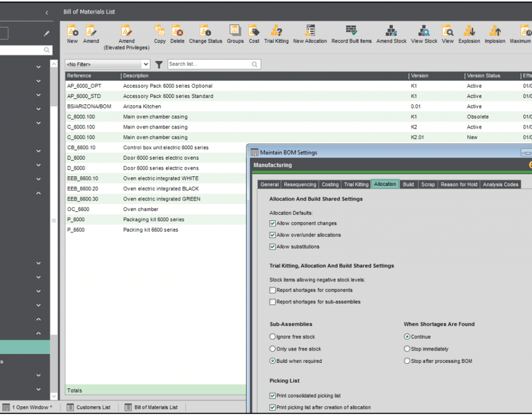
Task: Sort by the Version column header
Action: pyautogui.click(x=437, y=76)
